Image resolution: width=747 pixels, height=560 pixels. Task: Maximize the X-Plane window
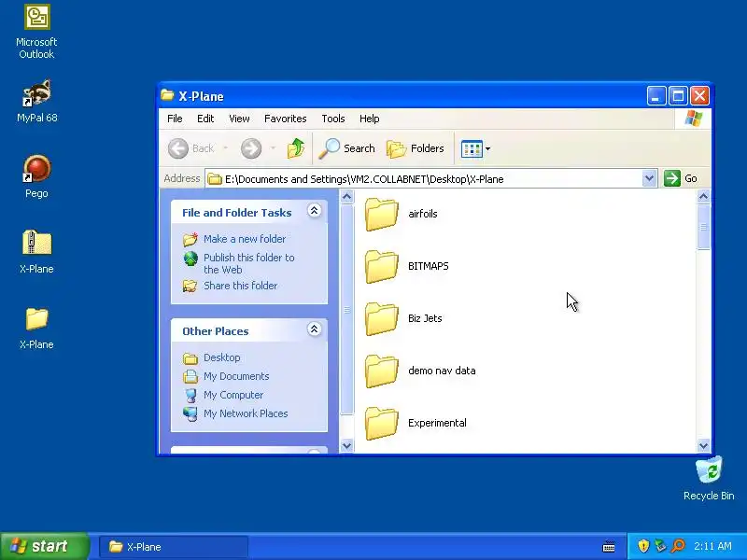[678, 96]
